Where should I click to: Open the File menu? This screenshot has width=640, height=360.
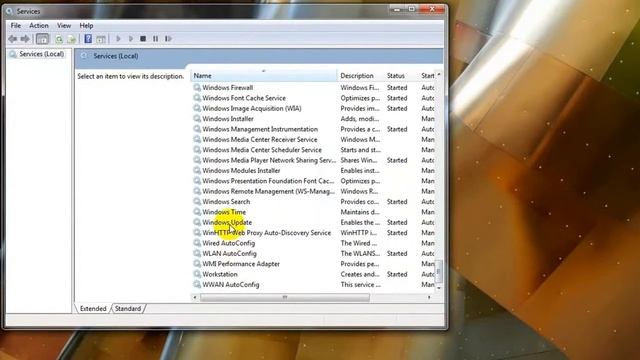(16, 25)
